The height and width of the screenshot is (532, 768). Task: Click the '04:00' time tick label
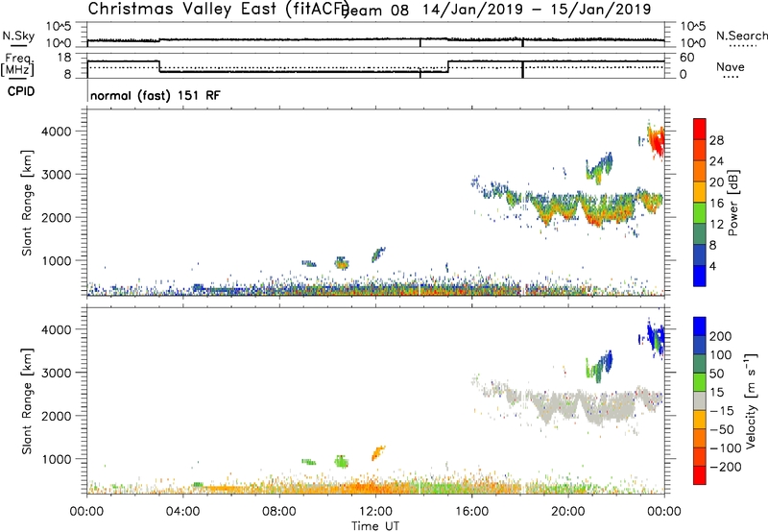coord(182,512)
